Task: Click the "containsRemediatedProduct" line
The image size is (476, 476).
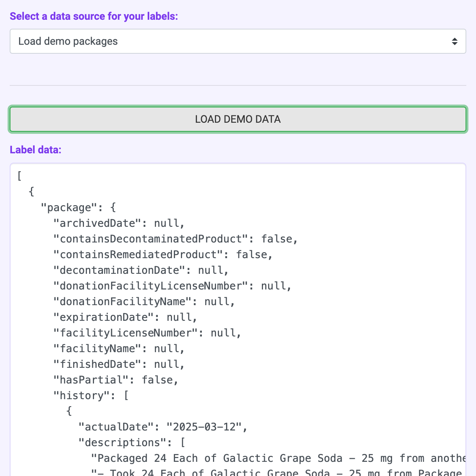Action: coord(163,254)
